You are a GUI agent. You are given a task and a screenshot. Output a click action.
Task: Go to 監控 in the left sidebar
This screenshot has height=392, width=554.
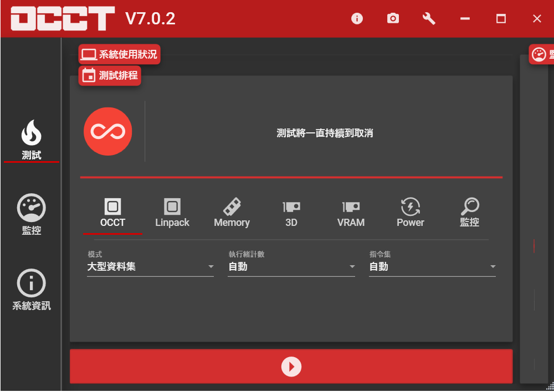click(32, 215)
